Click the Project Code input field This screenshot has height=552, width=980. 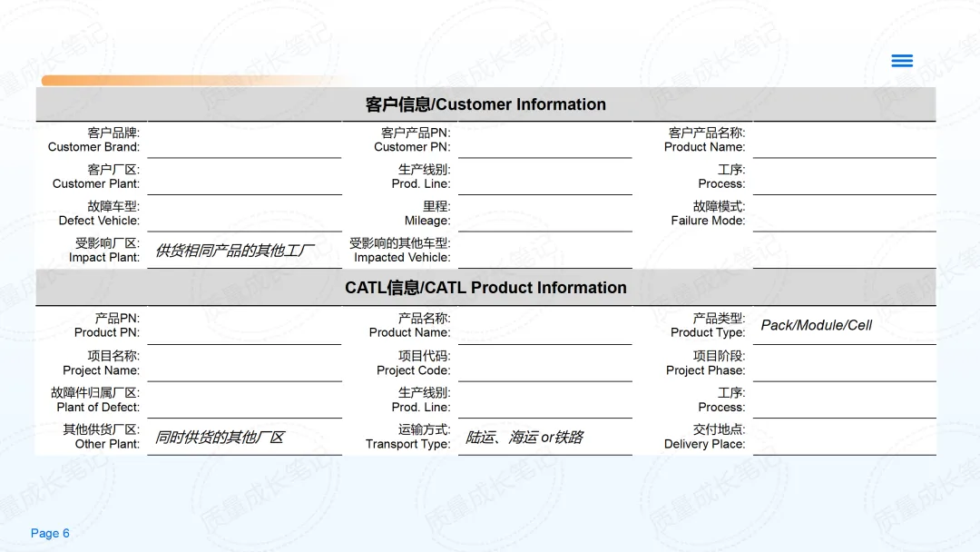[x=545, y=363]
